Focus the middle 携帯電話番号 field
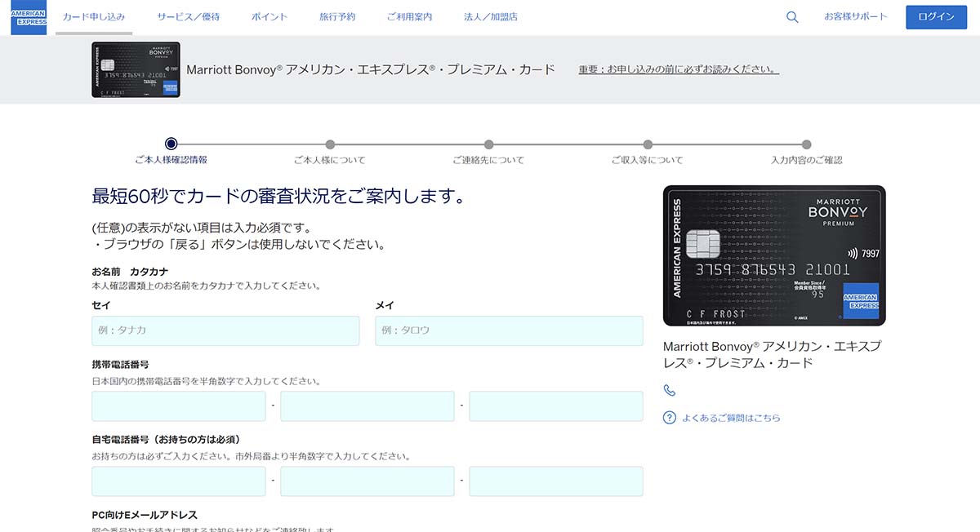 (367, 406)
